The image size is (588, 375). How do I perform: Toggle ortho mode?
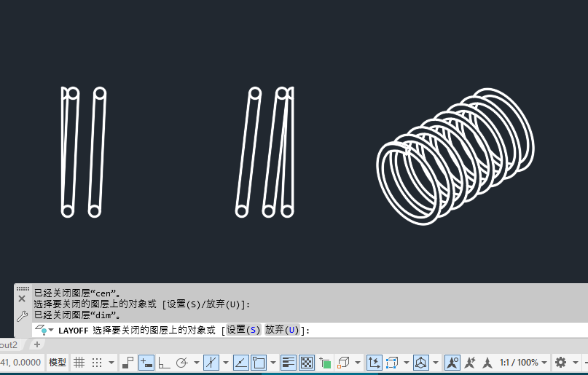tap(164, 363)
